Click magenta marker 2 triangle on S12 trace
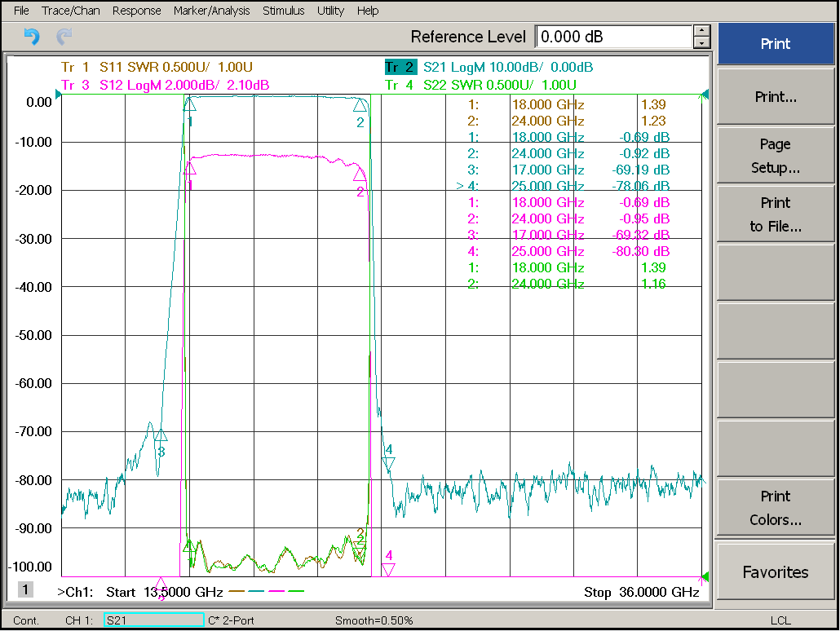This screenshot has height=631, width=840. pyautogui.click(x=360, y=174)
